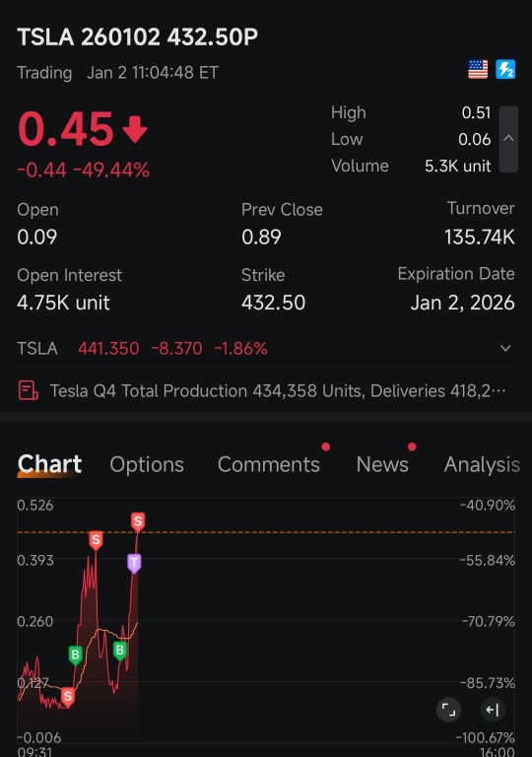Tap the blue lightning Level 2 icon
The image size is (532, 757).
(x=505, y=70)
